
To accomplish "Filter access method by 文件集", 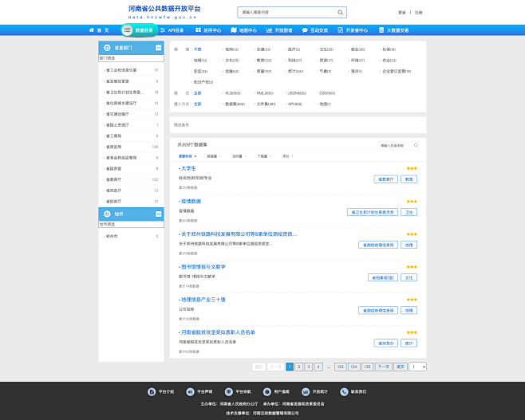I will coord(266,104).
